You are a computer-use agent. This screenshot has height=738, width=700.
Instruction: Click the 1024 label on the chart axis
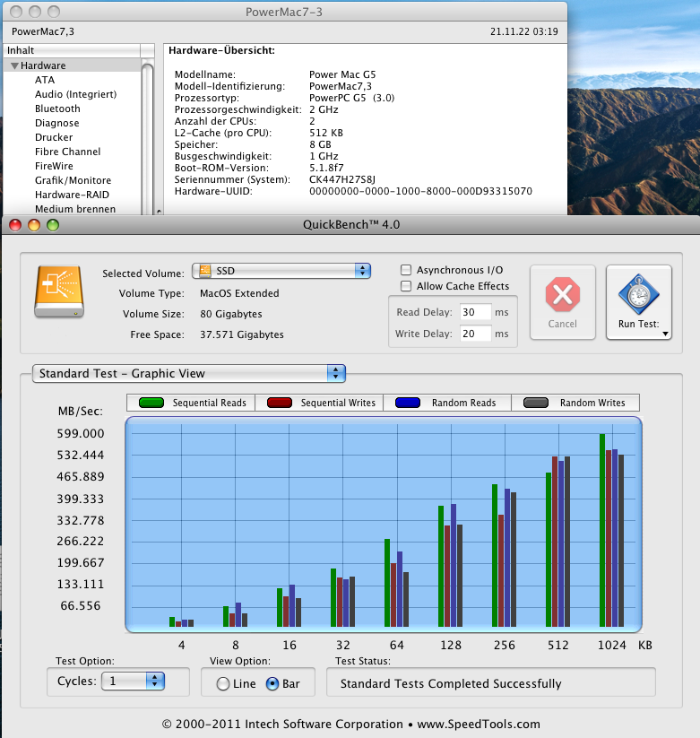click(x=611, y=646)
